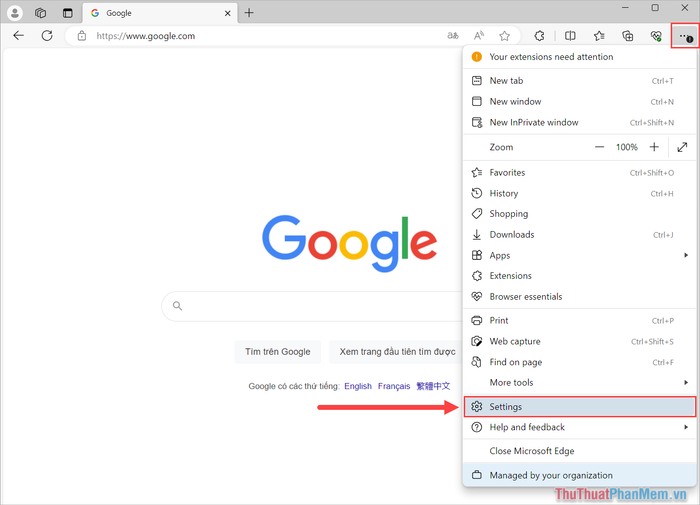
Task: Start Web capture from the menu
Action: (x=579, y=342)
